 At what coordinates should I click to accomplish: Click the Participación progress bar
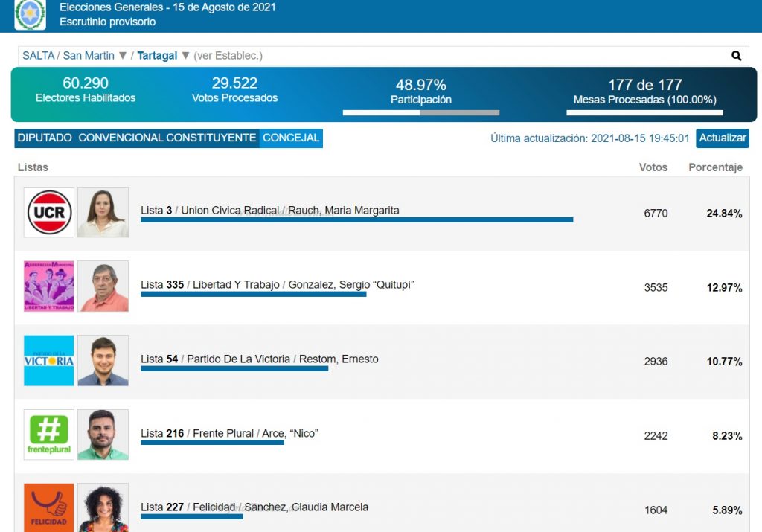point(420,113)
